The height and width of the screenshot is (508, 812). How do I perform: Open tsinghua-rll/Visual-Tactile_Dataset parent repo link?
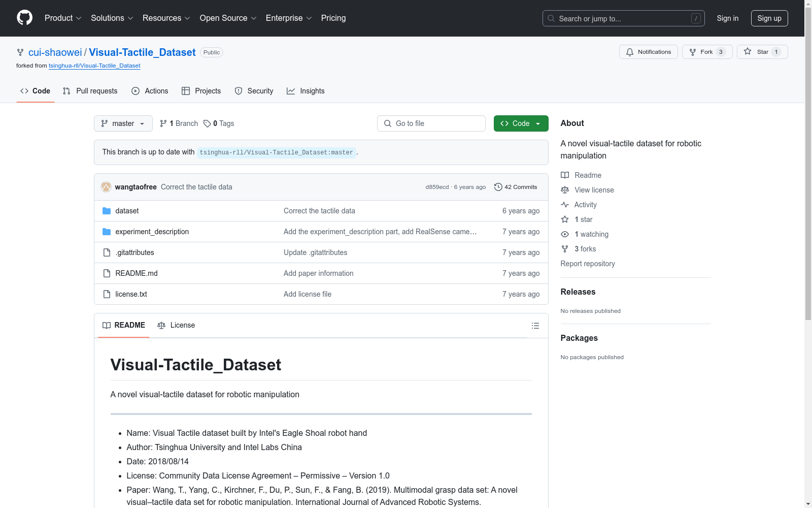coord(94,66)
